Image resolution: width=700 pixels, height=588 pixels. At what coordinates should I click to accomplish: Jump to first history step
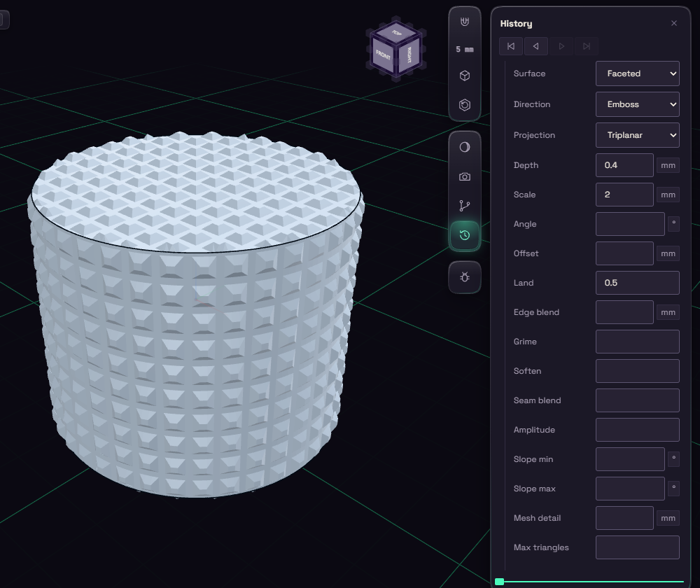coord(511,46)
